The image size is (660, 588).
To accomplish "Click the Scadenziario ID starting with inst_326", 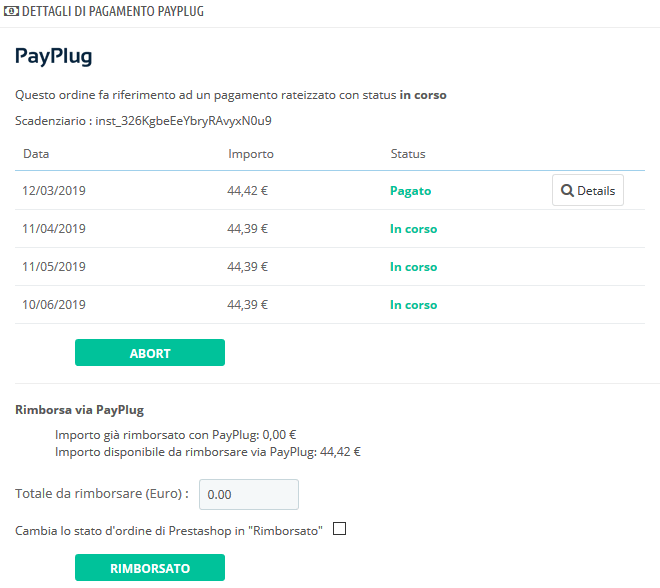I will [x=183, y=121].
